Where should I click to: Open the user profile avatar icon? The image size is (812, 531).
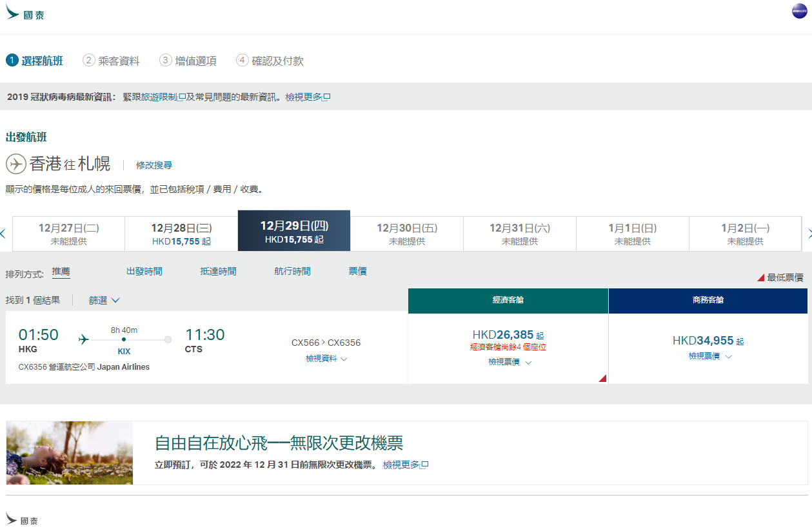[x=800, y=11]
